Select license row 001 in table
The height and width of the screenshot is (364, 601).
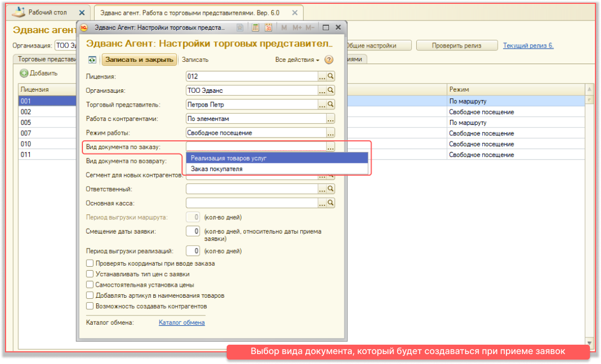coord(48,101)
